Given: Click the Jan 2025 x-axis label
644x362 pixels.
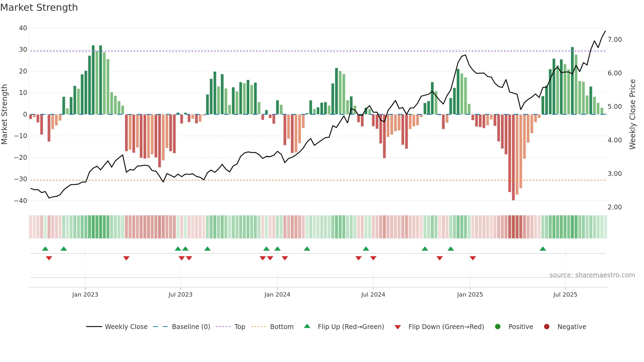Looking at the screenshot, I should click(470, 294).
